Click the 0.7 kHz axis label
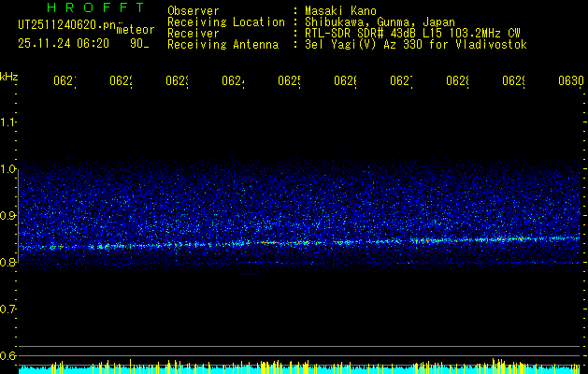588x374 pixels. click(7, 309)
